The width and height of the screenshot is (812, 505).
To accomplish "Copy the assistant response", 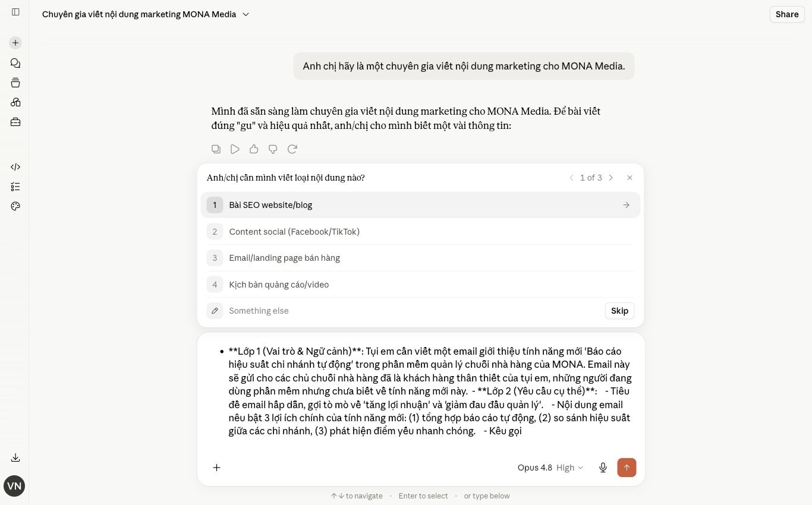I will point(216,149).
